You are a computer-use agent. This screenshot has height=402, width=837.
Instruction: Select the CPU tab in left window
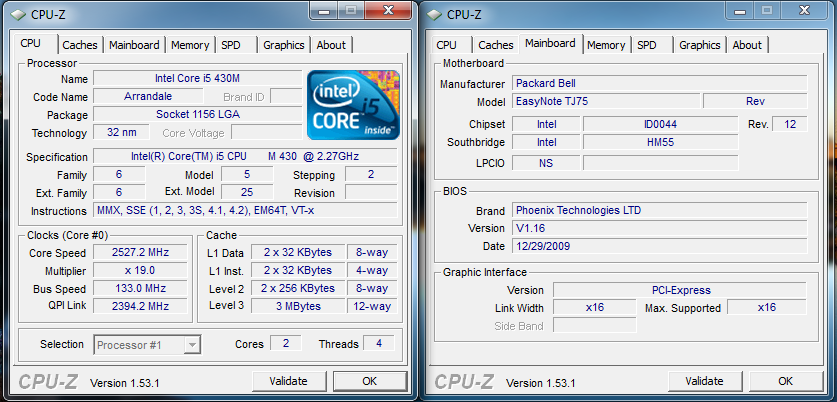coord(30,44)
